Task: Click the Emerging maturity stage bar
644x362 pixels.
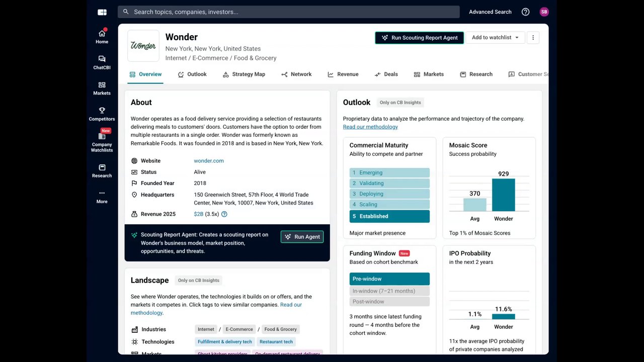Action: tap(389, 172)
